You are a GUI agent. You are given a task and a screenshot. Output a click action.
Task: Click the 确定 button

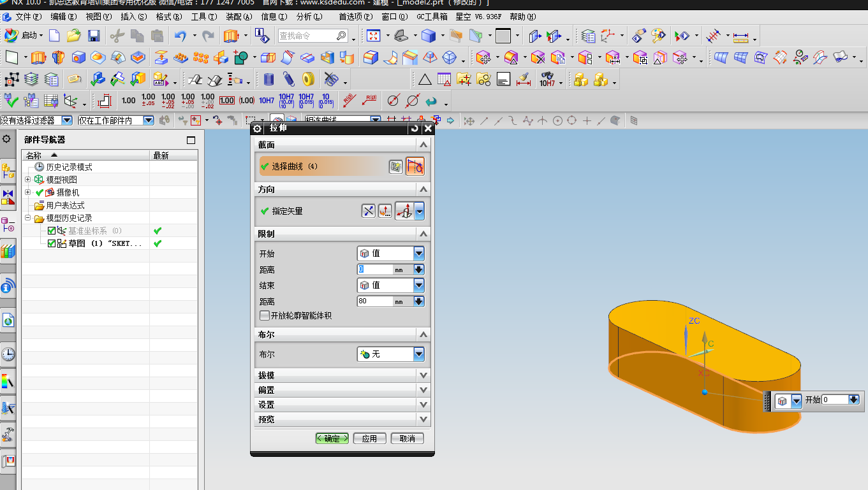click(x=332, y=438)
